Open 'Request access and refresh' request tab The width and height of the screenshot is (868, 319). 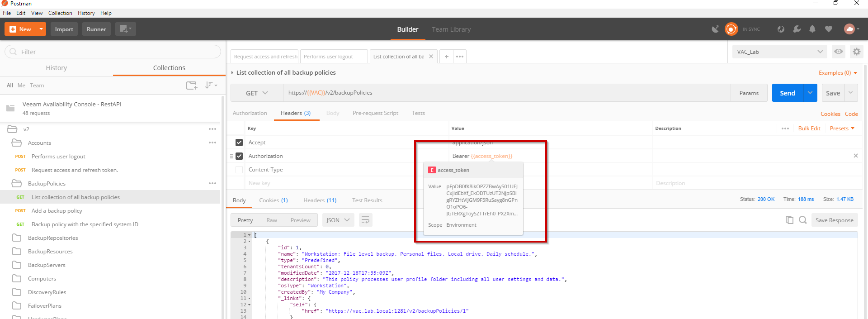click(265, 57)
